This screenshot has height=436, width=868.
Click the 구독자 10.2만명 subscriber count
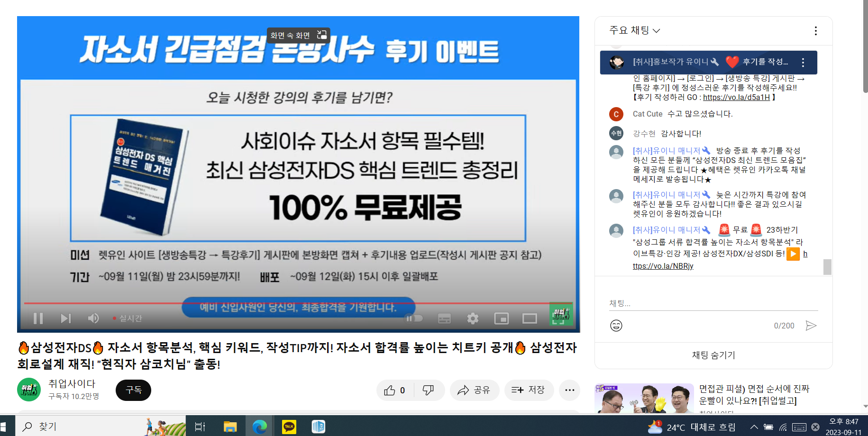pyautogui.click(x=74, y=396)
